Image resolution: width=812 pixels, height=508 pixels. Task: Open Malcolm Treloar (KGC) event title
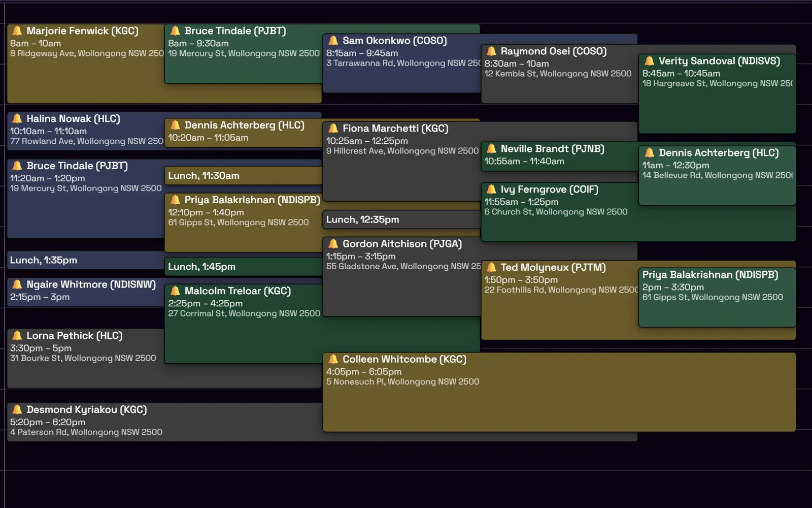pyautogui.click(x=238, y=291)
